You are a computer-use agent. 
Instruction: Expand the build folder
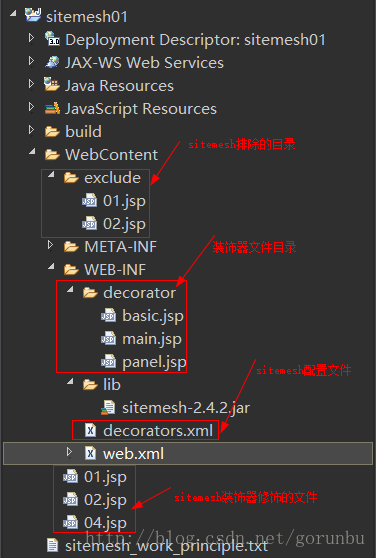[x=31, y=130]
